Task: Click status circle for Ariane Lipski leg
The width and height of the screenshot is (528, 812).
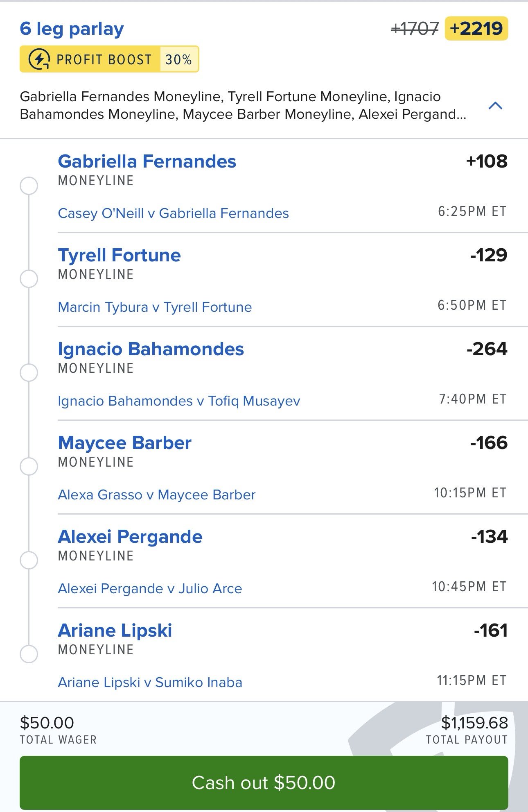Action: click(x=29, y=654)
